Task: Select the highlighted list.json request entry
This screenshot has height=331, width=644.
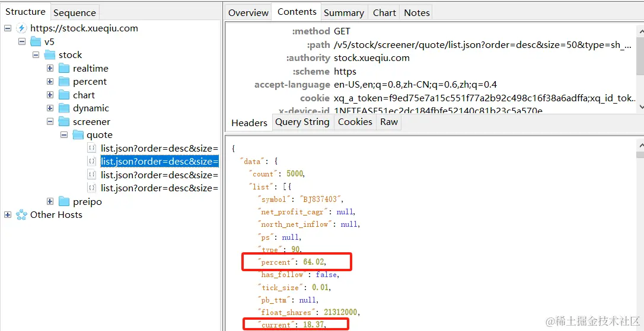Action: coord(160,162)
